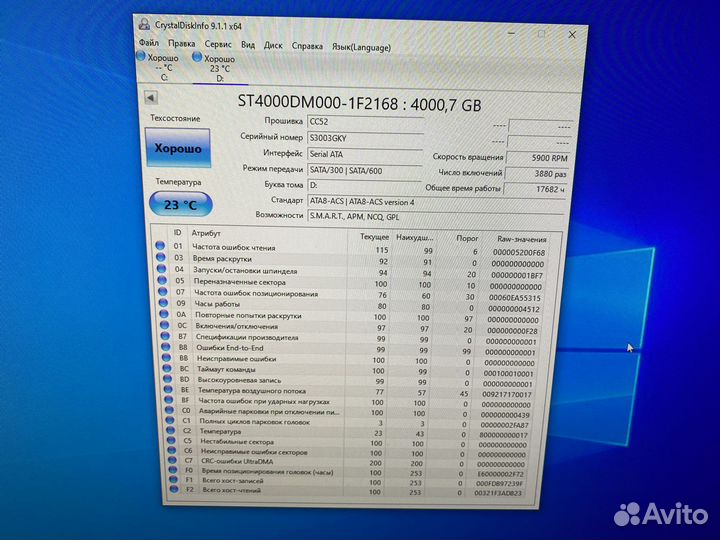Open the Язык(Language) menu

[361, 47]
